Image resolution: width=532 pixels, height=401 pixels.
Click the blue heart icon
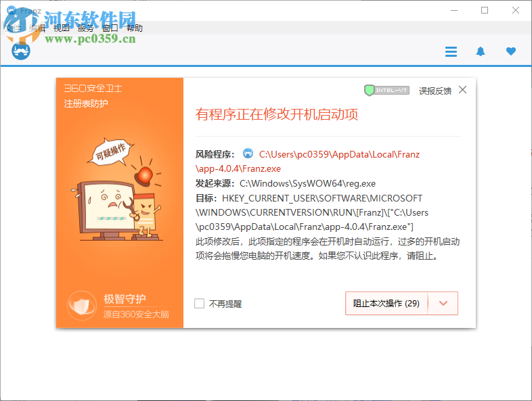pos(511,51)
